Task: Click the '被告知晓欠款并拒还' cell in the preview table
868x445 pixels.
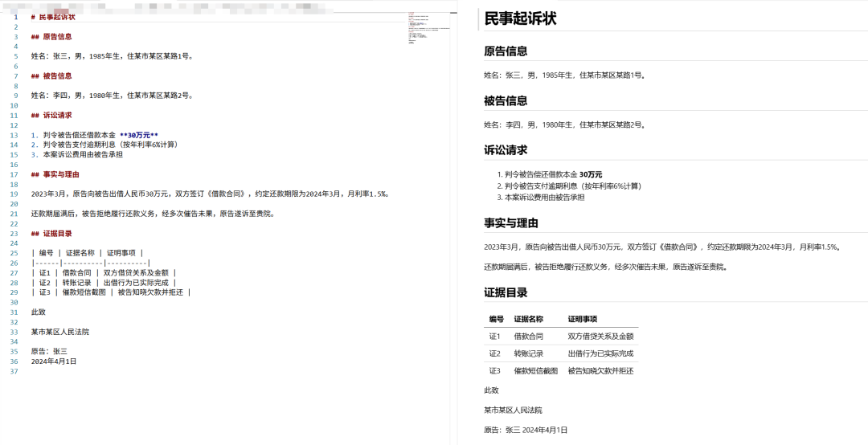Action: point(600,370)
